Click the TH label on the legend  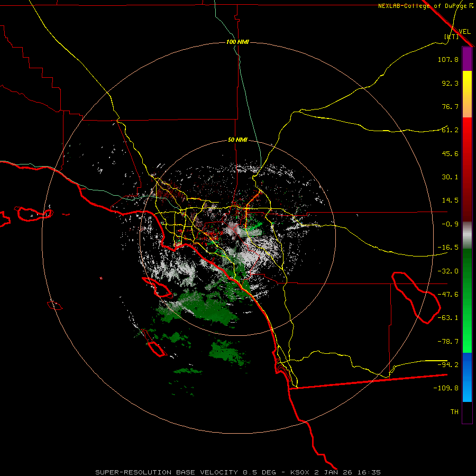pos(454,412)
